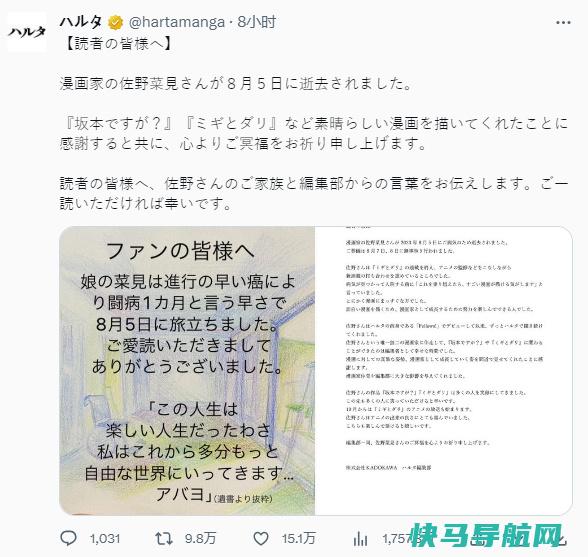The height and width of the screenshot is (557, 588).
Task: Click the line mentioning 『坂本ですが？』
Action: coord(314,123)
